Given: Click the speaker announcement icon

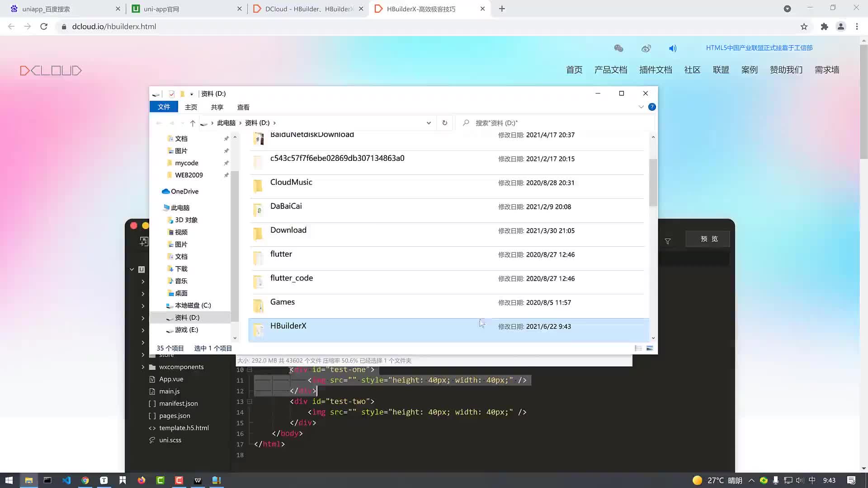Looking at the screenshot, I should tap(673, 48).
